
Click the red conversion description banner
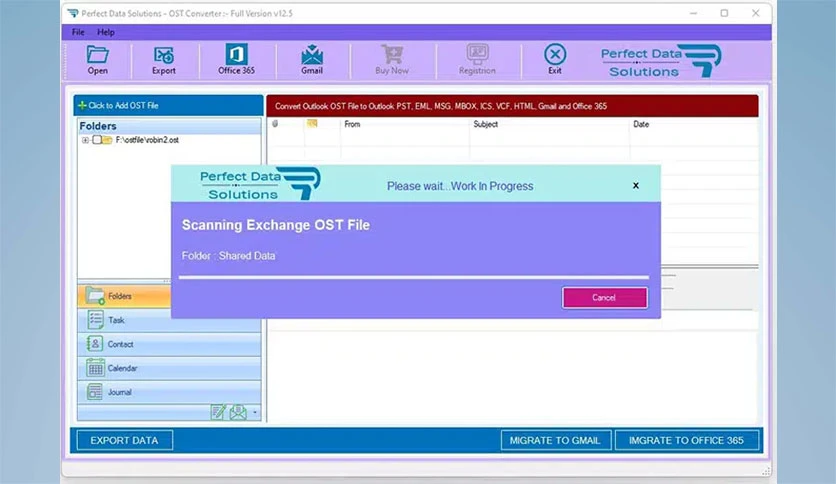(x=512, y=106)
